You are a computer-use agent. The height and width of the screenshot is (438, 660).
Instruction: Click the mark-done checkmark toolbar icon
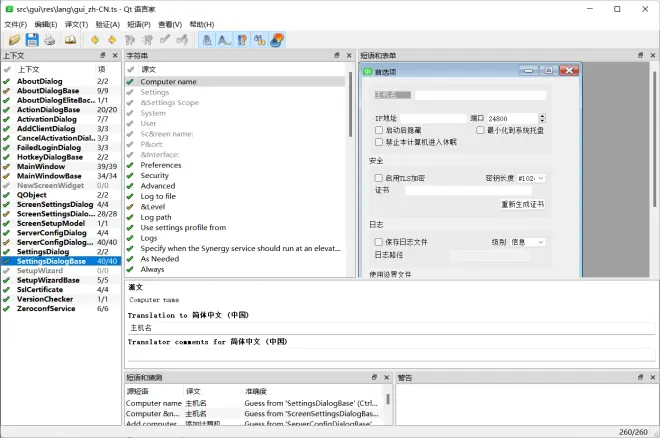(165, 40)
